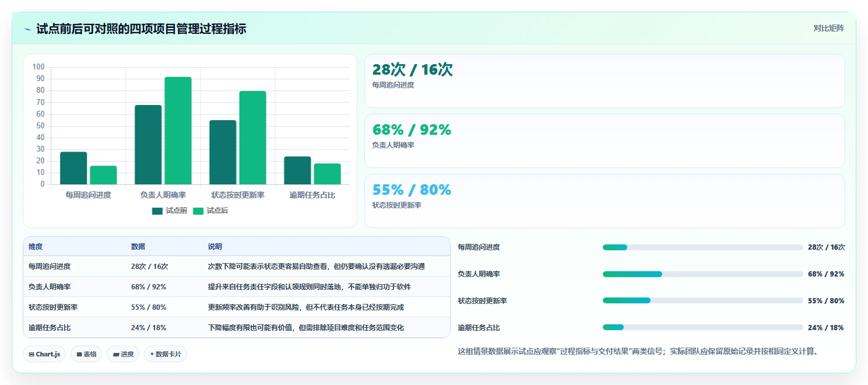Image resolution: width=868 pixels, height=385 pixels.
Task: Click the lightning icon beside the title
Action: pos(28,29)
